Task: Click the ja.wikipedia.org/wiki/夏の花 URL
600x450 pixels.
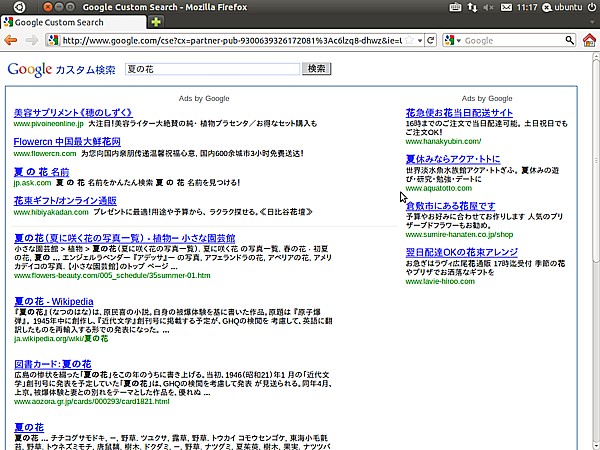Action: coord(61,339)
